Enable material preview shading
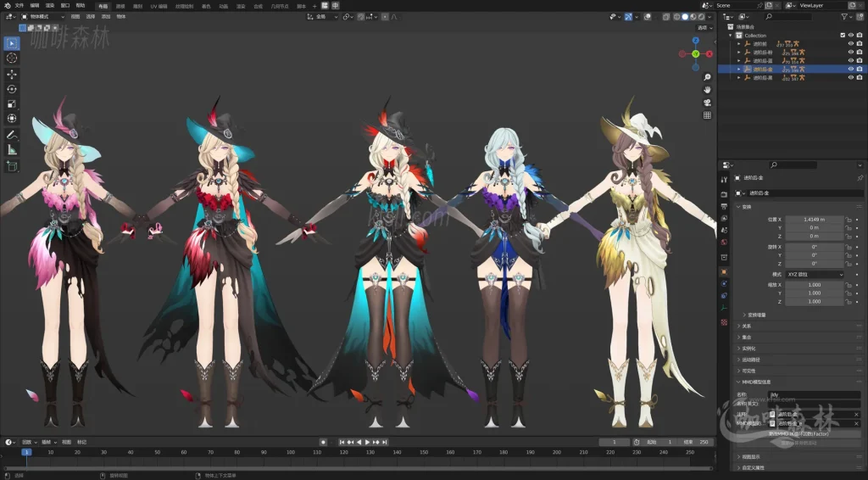Viewport: 868px width, 480px height. click(x=693, y=17)
